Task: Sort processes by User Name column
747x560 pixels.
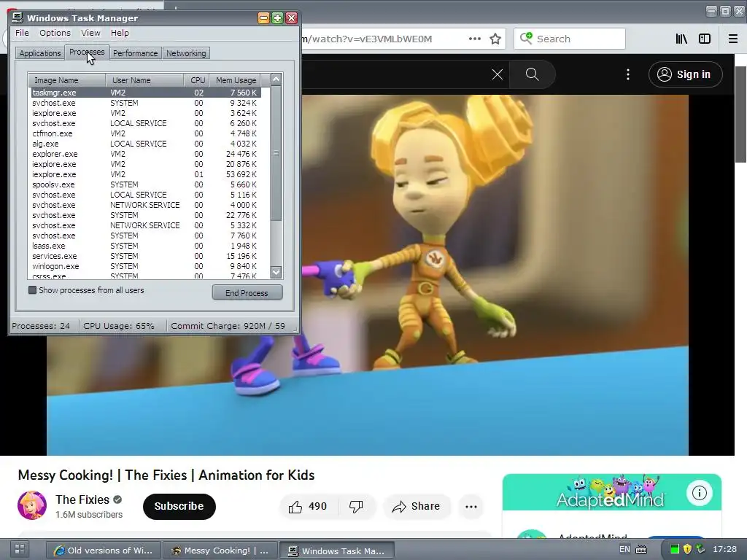Action: tap(145, 80)
